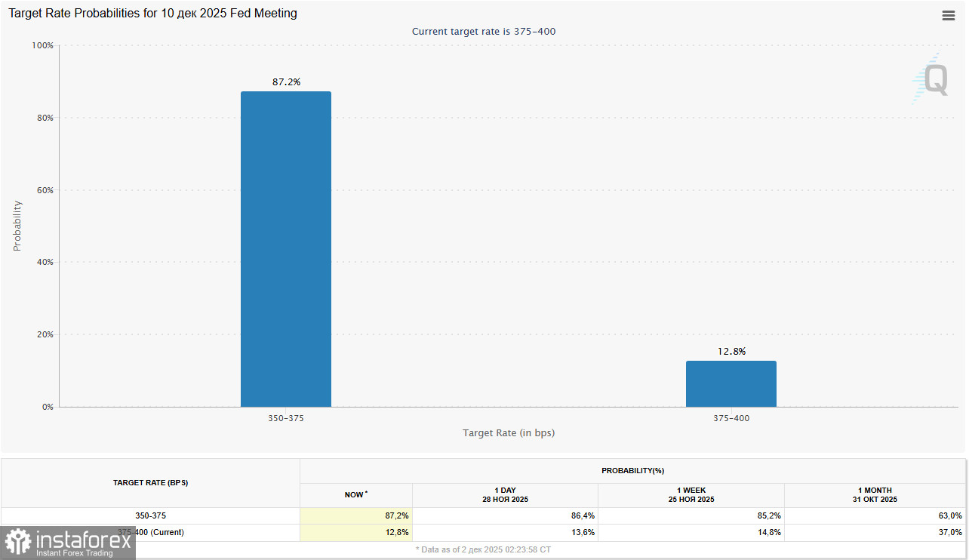Click the InstaForex gear logo
The image size is (969, 560).
[x=17, y=543]
